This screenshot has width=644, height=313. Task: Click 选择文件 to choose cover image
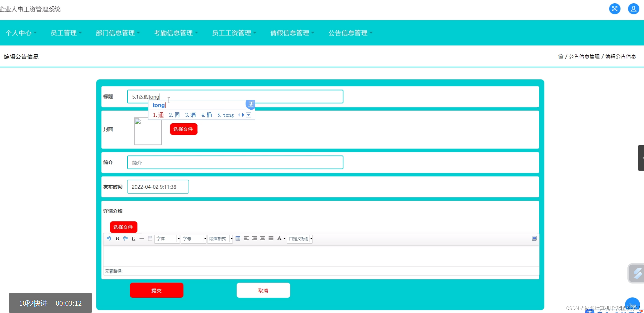pyautogui.click(x=184, y=129)
